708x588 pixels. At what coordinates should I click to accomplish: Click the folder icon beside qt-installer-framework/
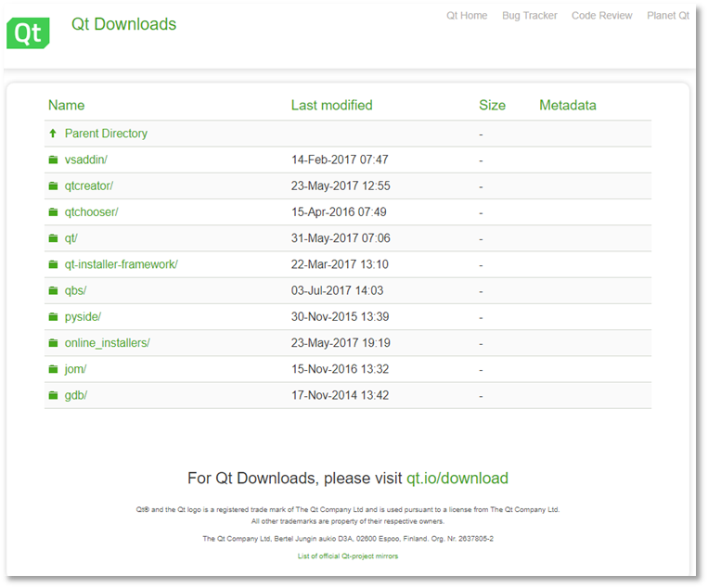click(x=53, y=264)
